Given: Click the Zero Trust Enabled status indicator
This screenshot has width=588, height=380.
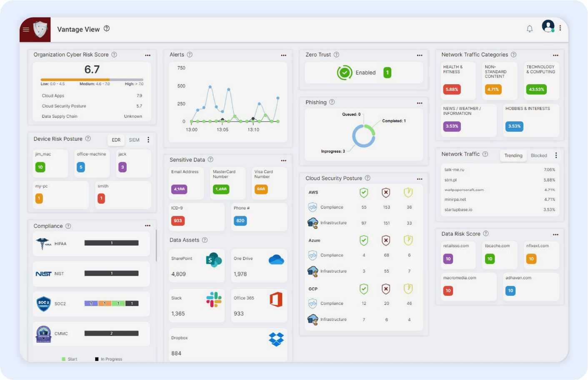Looking at the screenshot, I should 345,73.
